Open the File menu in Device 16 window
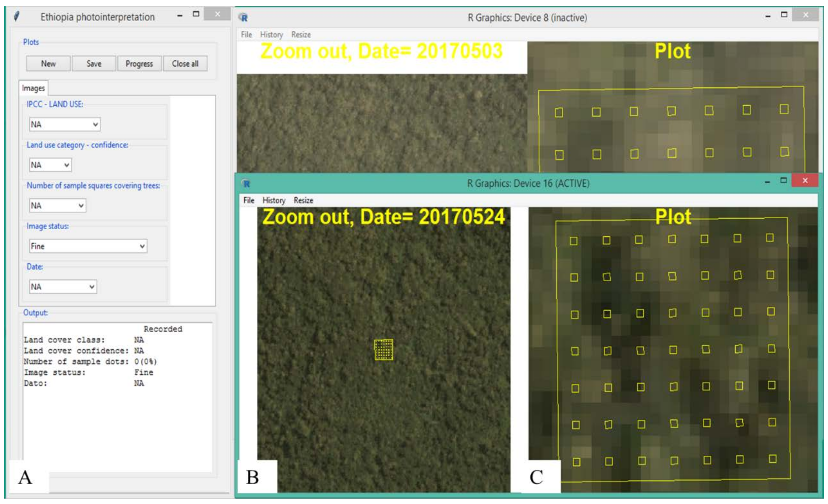Image resolution: width=828 pixels, height=504 pixels. tap(248, 200)
